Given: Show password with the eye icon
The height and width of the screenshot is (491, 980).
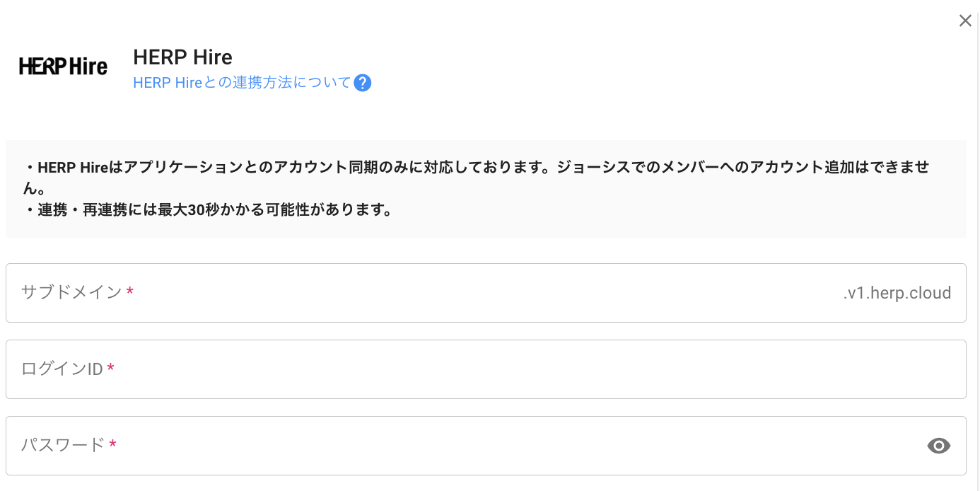Looking at the screenshot, I should [x=938, y=446].
